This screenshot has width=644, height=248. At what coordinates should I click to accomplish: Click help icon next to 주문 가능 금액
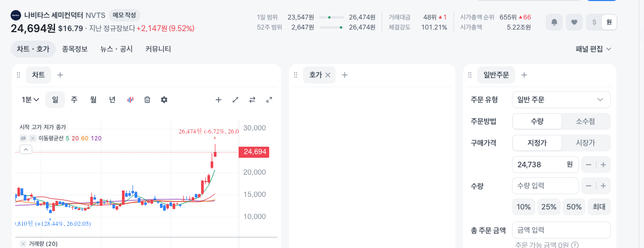point(575,245)
